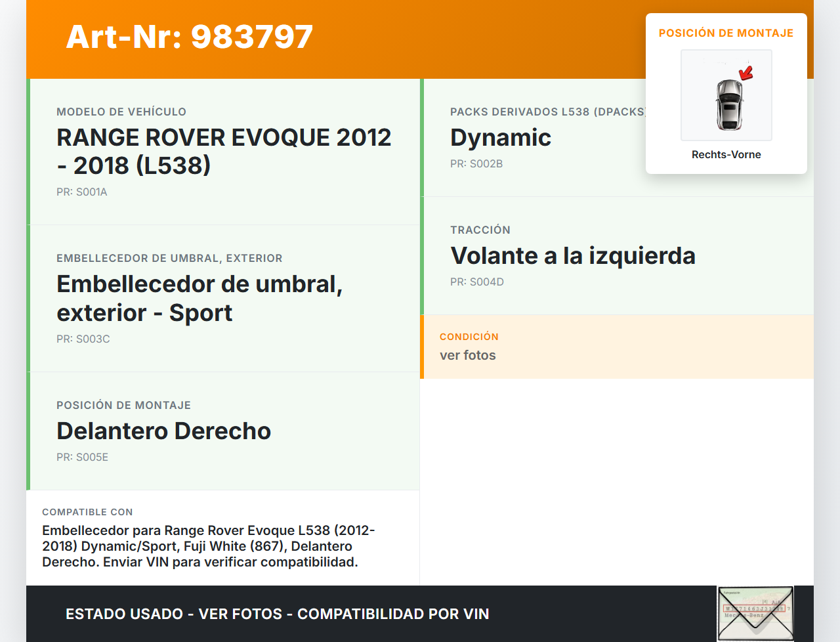Click the orange POSICIÓN DE MONTAJE card title
Screen dimensions: 840x642
point(726,33)
